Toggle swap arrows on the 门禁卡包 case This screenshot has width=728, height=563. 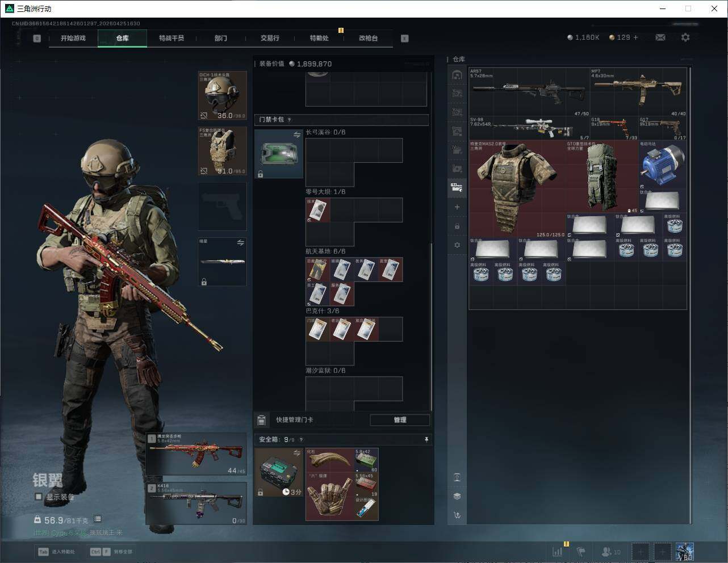point(296,135)
